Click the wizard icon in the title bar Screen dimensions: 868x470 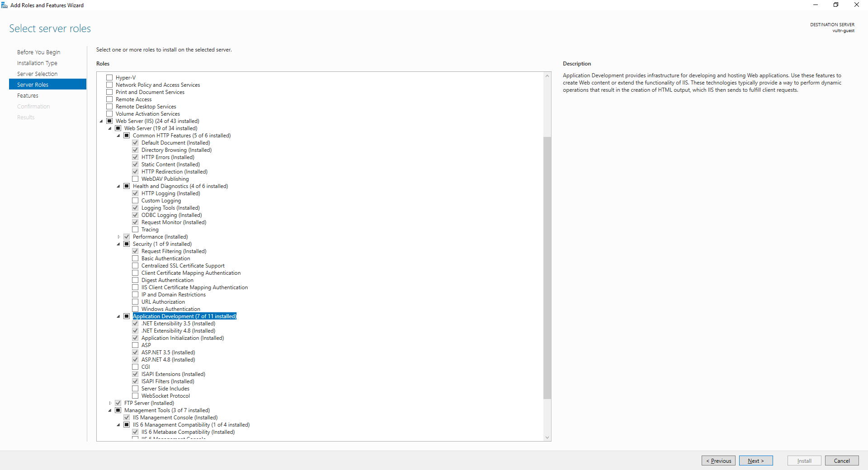click(x=5, y=5)
